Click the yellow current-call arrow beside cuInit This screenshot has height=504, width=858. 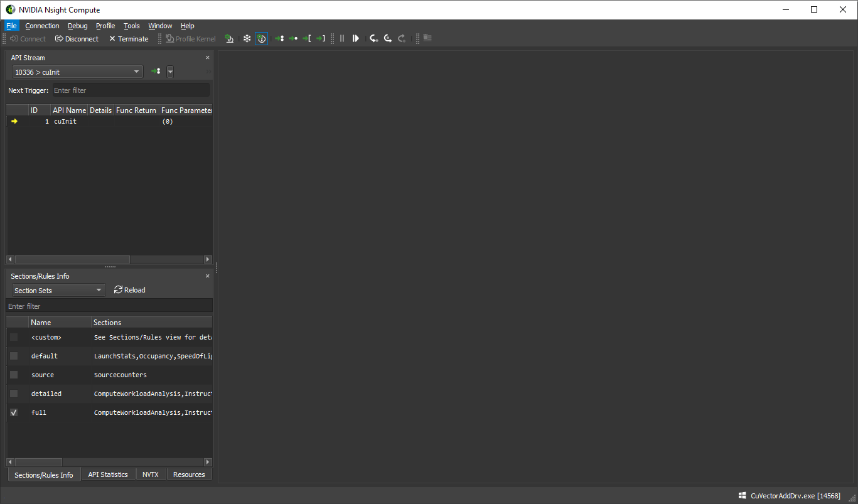point(14,121)
